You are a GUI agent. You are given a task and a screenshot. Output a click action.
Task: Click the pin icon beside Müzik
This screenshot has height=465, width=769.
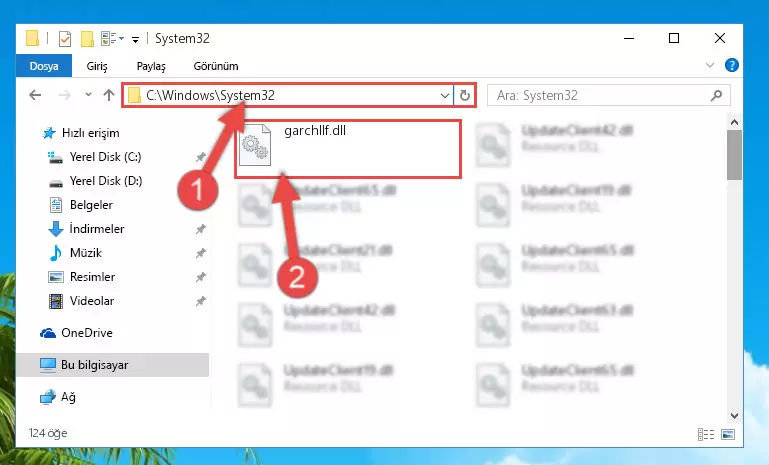(201, 253)
